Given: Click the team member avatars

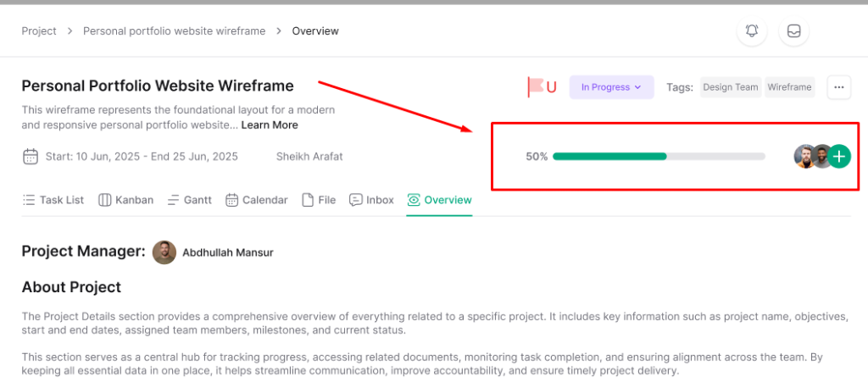Looking at the screenshot, I should tap(812, 156).
